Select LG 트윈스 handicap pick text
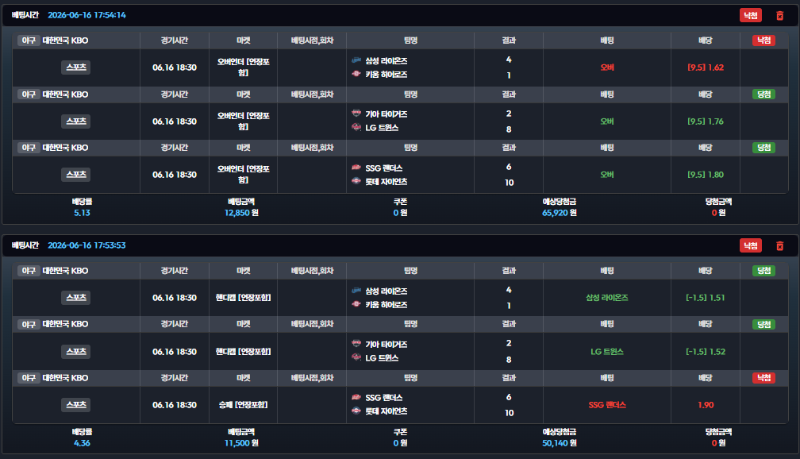This screenshot has width=800, height=459. point(607,351)
